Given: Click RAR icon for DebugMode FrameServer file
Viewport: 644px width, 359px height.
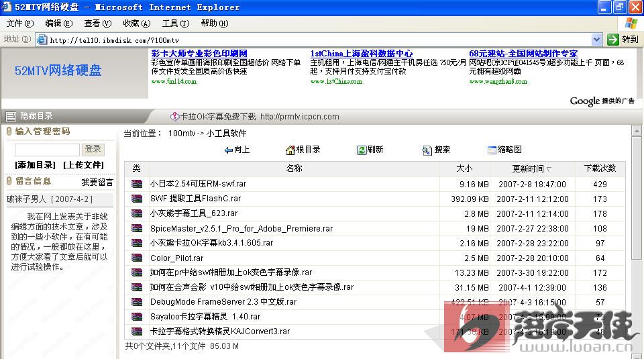Looking at the screenshot, I should point(137,302).
